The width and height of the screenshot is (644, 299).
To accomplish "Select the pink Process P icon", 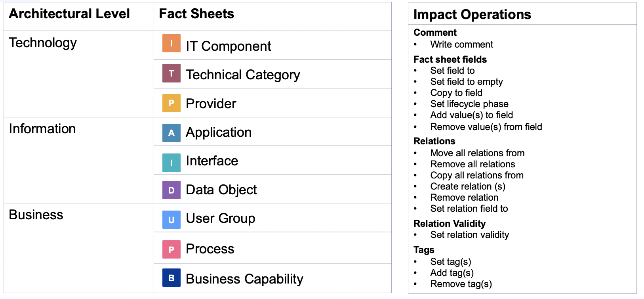I will coord(171,249).
